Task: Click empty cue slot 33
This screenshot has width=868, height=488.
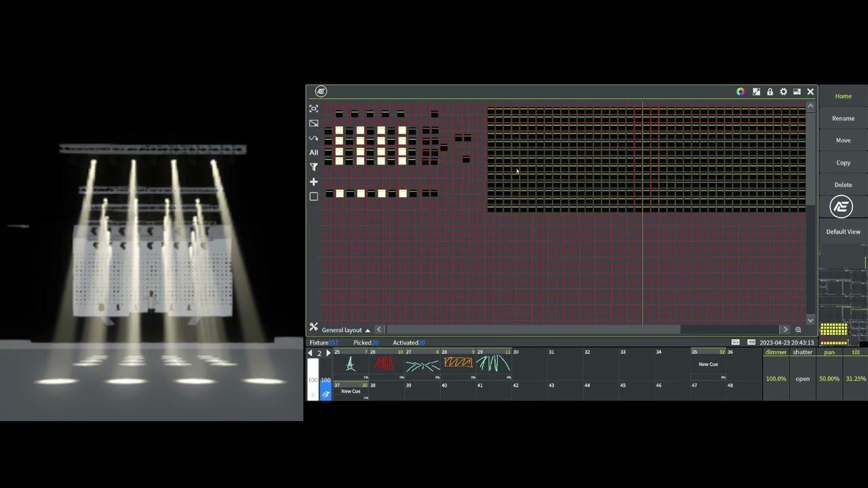Action: (x=637, y=365)
